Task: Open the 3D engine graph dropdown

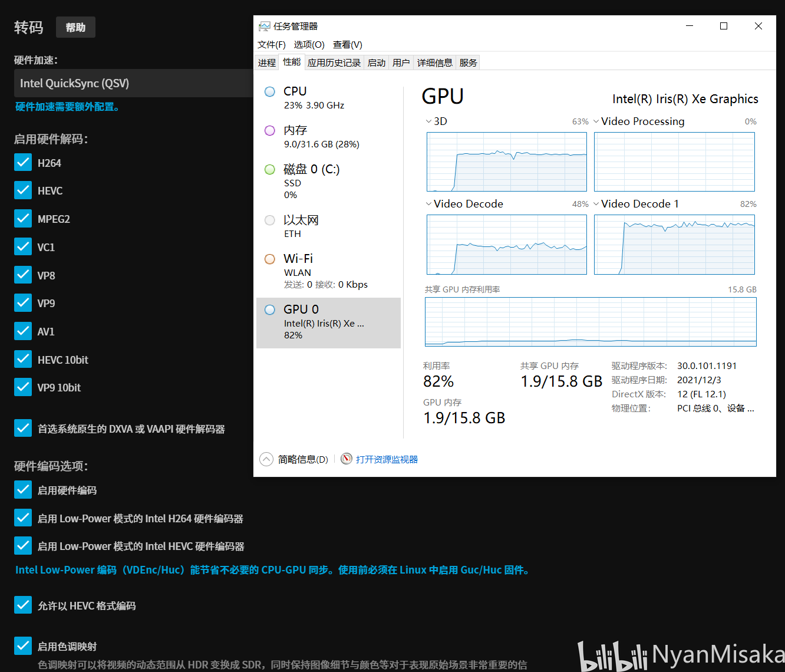Action: pos(428,121)
